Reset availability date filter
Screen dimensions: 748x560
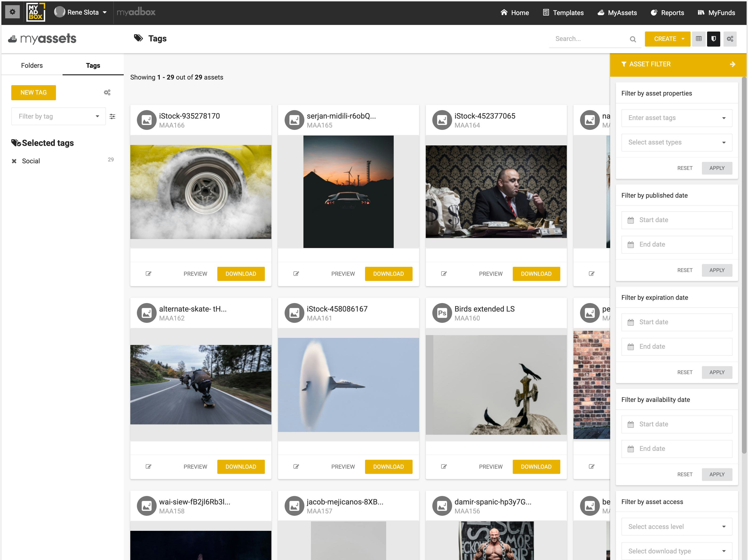pos(685,474)
